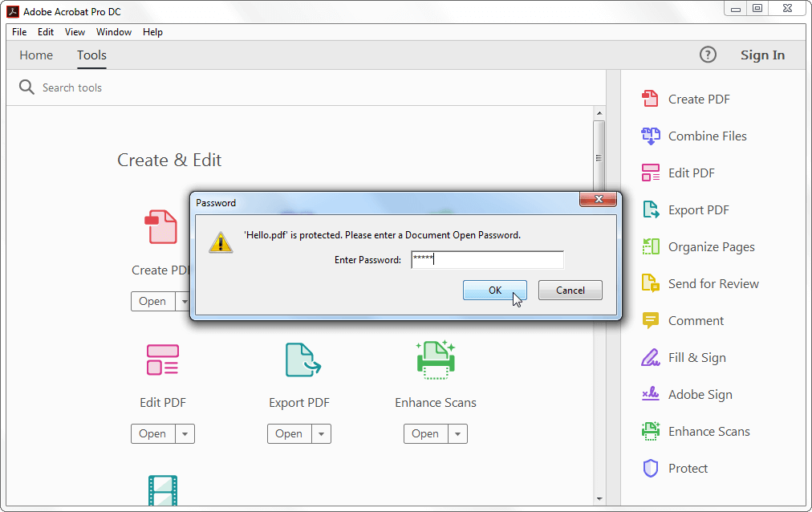Click the Edit PDF label in main panel
812x512 pixels.
tap(163, 403)
